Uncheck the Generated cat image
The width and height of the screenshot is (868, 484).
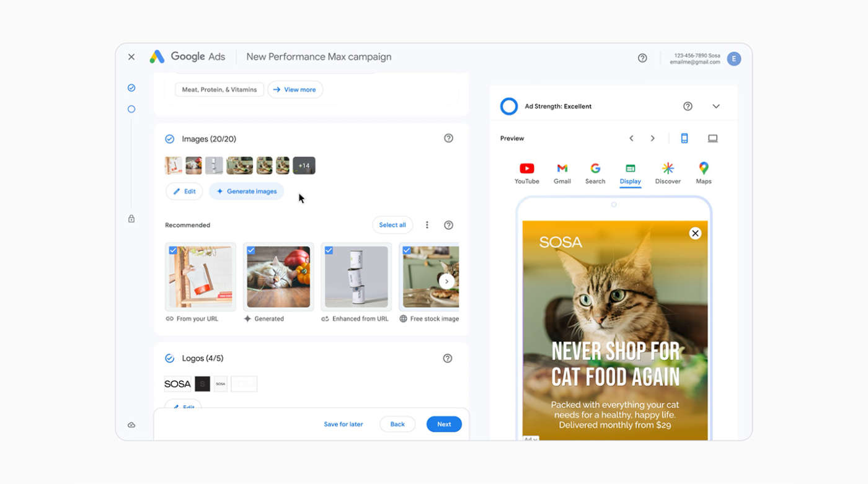[251, 250]
